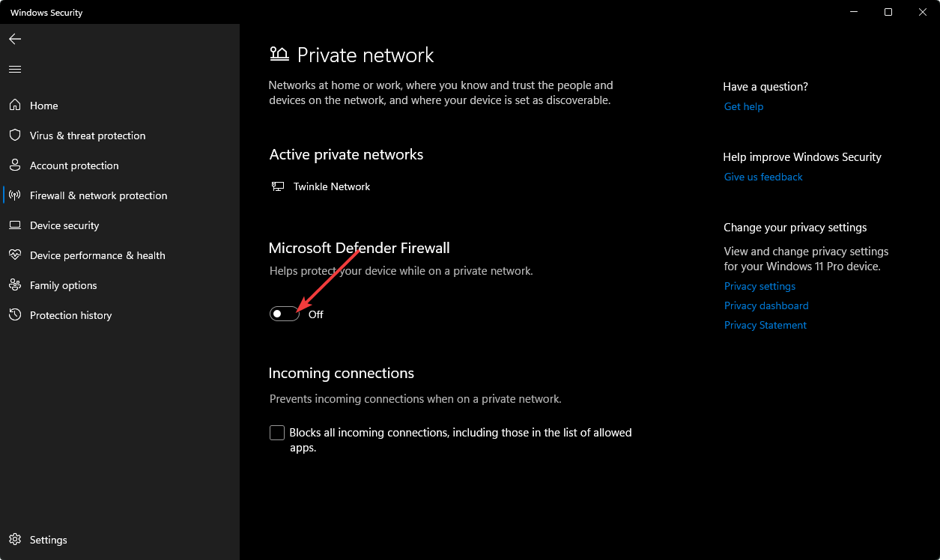Collapse the navigation pane with hamburger button
Screen dimensions: 940x560
(14, 69)
